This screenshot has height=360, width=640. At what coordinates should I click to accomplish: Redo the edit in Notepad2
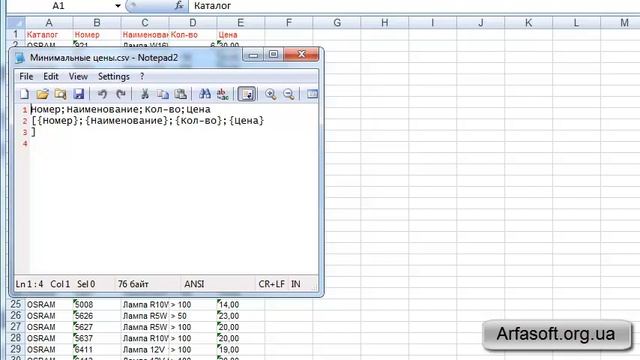[x=120, y=94]
